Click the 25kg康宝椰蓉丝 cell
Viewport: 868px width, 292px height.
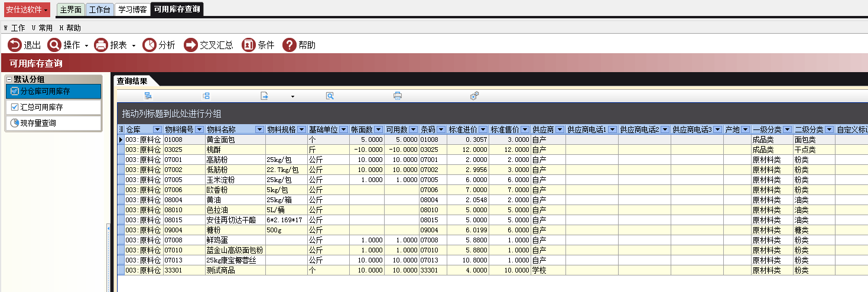tap(235, 260)
